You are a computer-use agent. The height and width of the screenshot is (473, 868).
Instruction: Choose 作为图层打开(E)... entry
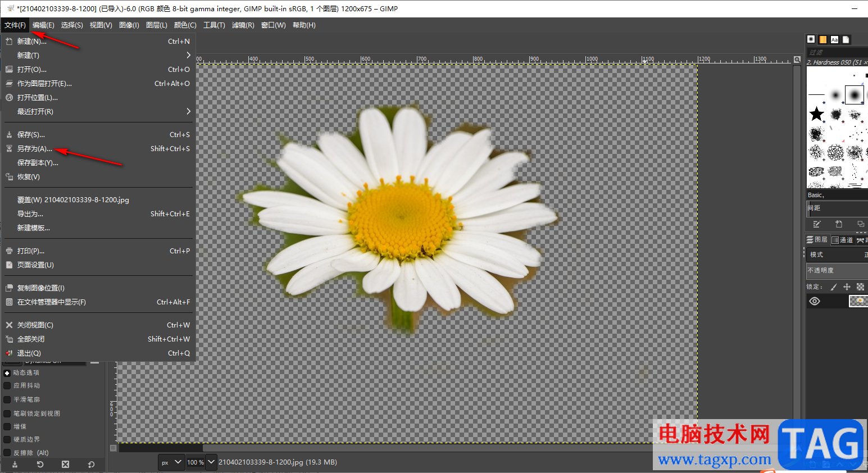pos(98,83)
